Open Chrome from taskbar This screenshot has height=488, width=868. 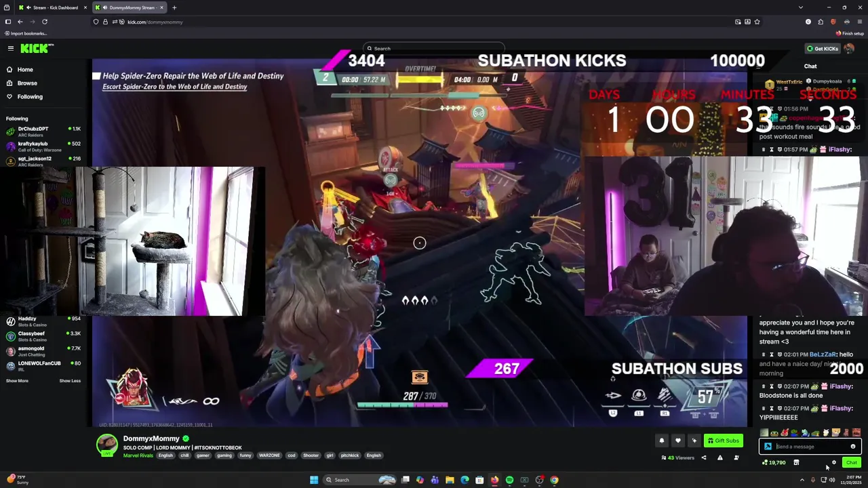click(554, 480)
